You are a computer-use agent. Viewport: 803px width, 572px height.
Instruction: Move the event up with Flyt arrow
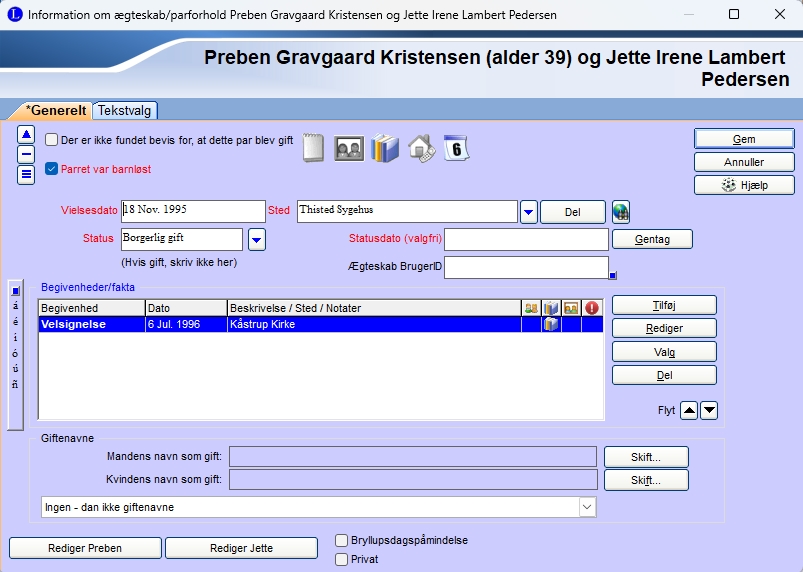pos(691,410)
